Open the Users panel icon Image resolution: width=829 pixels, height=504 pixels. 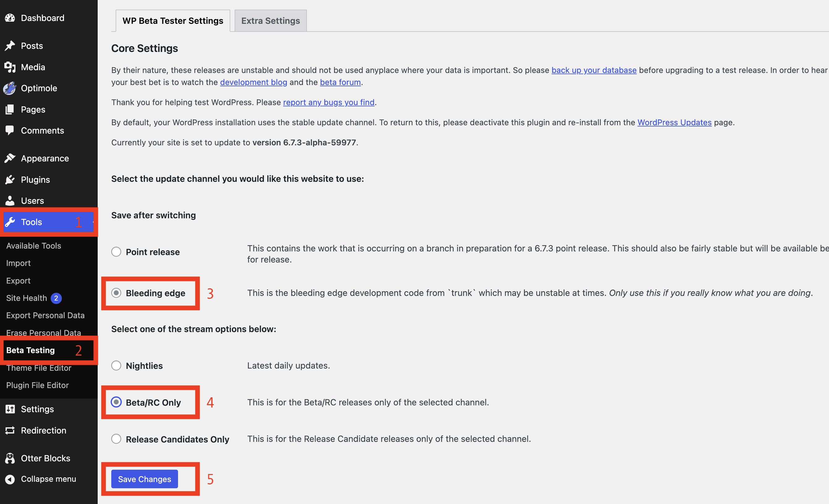click(x=10, y=201)
